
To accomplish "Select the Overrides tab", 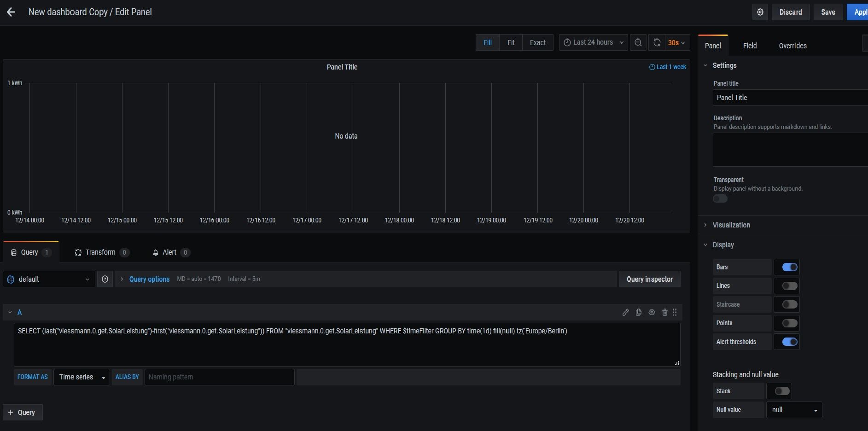I will point(792,46).
